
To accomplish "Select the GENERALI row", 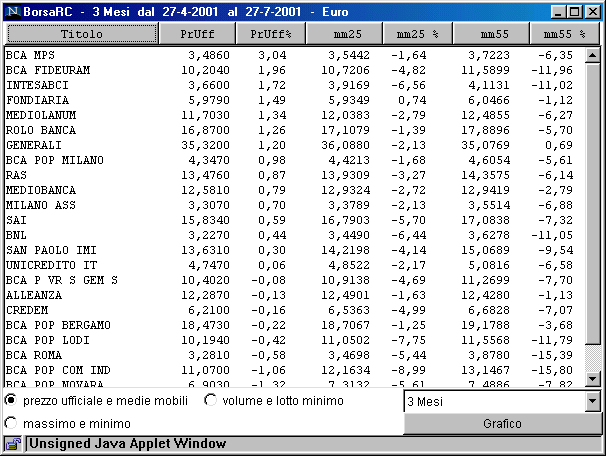I will 294,145.
